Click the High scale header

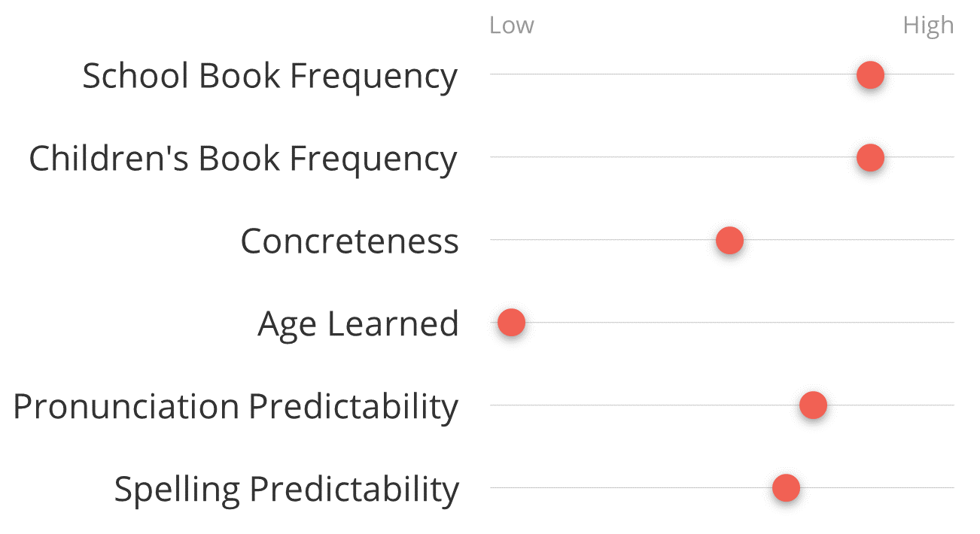tap(928, 26)
